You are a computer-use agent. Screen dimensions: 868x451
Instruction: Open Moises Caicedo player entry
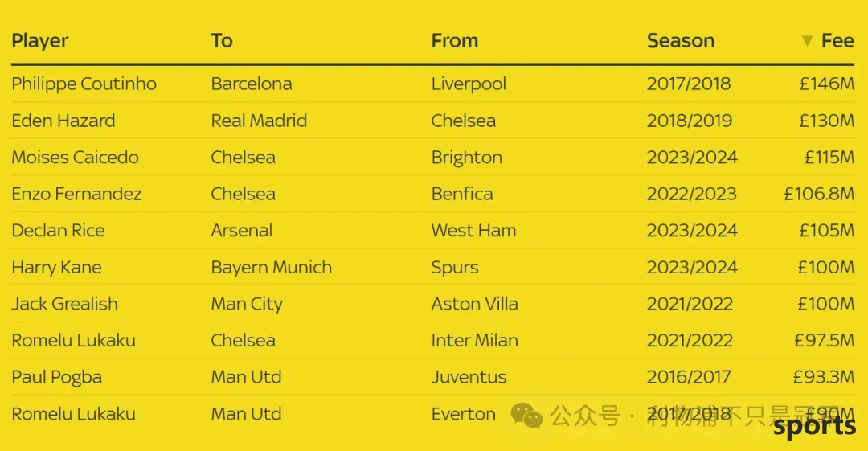pos(75,158)
